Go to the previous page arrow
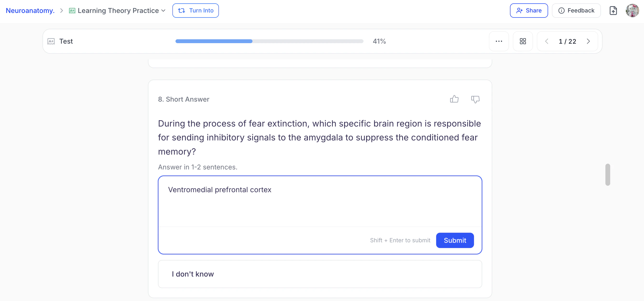644x301 pixels. pos(547,41)
